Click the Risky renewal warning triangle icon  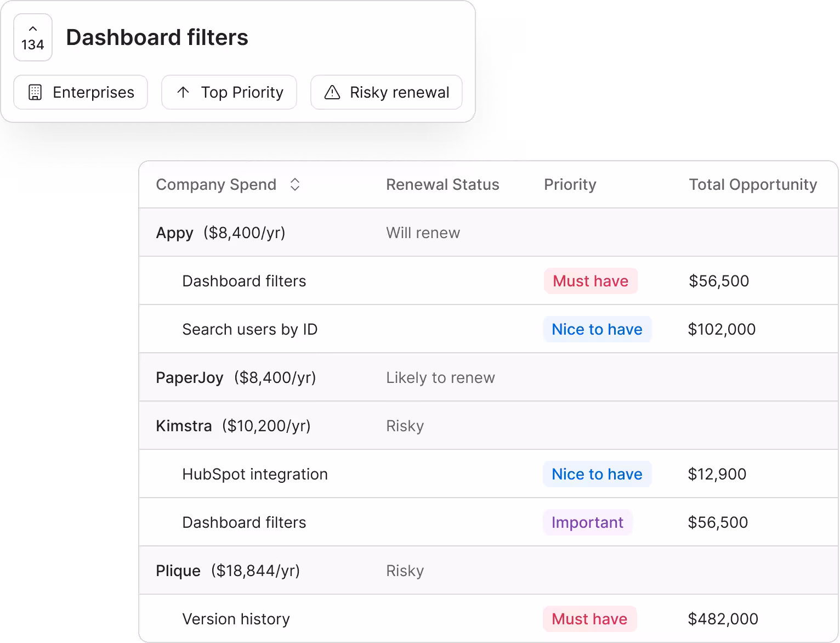(332, 92)
